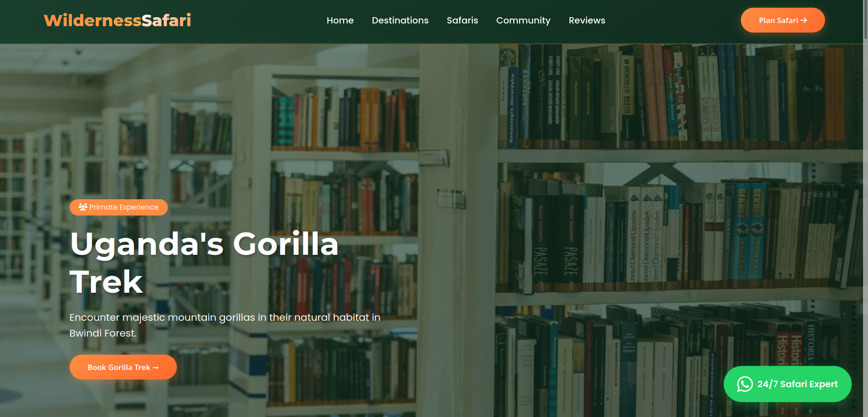Click the arrow icon in Plan Safari button
The image size is (868, 417).
click(x=804, y=20)
